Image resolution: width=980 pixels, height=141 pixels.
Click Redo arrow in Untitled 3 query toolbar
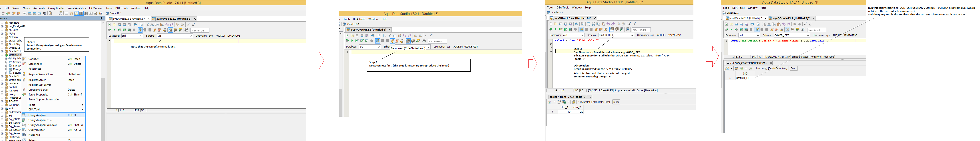[172, 25]
